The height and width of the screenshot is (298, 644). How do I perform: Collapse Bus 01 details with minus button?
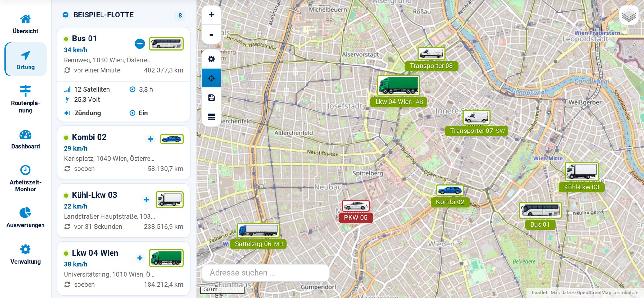(x=140, y=43)
